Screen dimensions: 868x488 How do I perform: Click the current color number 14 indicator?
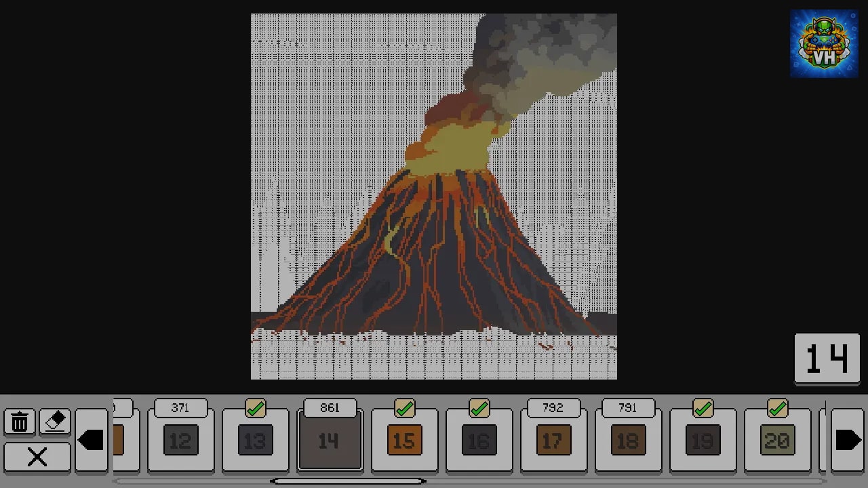[x=827, y=358]
